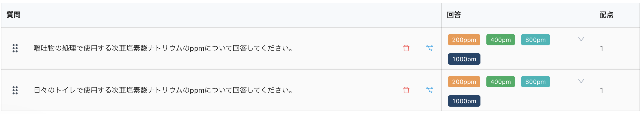Image resolution: width=644 pixels, height=114 pixels.
Task: Select orange 200ppm tag in second row
Action: coord(464,82)
